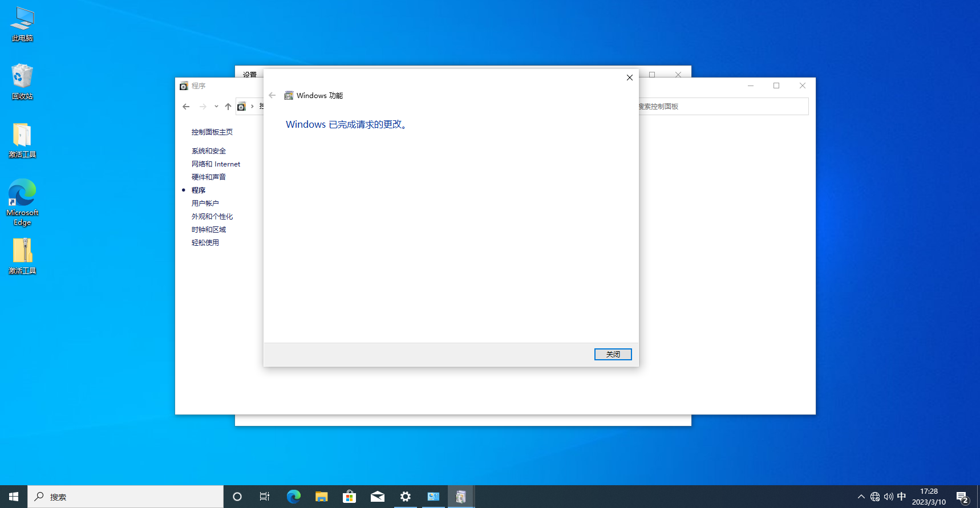Open the clock and calendar flyout
Viewport: 980px width, 508px height.
click(x=929, y=497)
